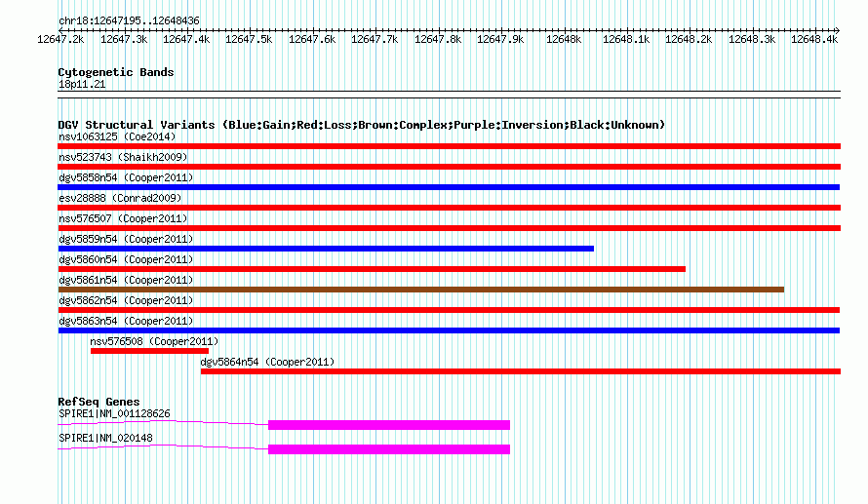Click the 12648.4k ruler tick label
Viewport: 868px width, 504px height.
coord(814,39)
